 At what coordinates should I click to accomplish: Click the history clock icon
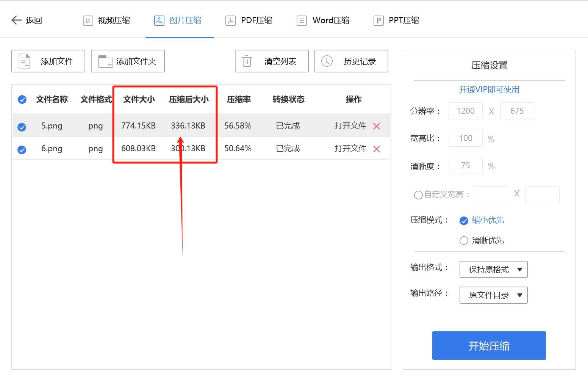tap(327, 61)
